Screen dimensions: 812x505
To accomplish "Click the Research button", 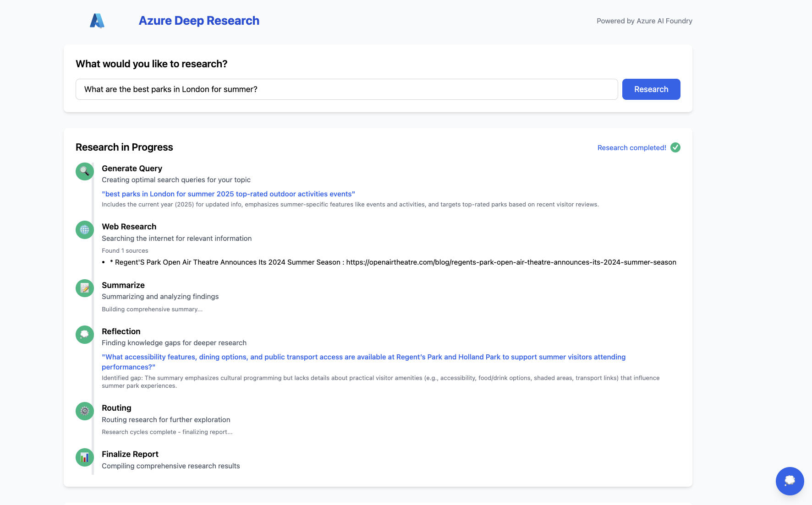I will tap(651, 89).
